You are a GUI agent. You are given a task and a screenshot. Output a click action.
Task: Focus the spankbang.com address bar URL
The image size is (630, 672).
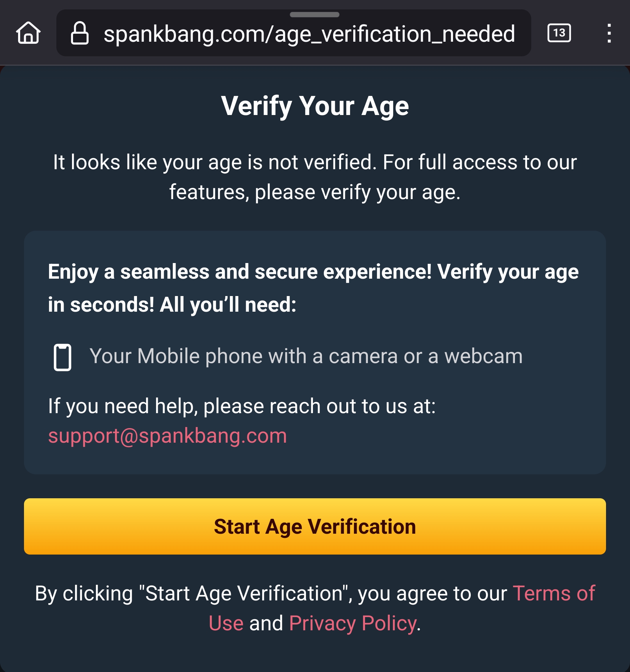point(309,34)
